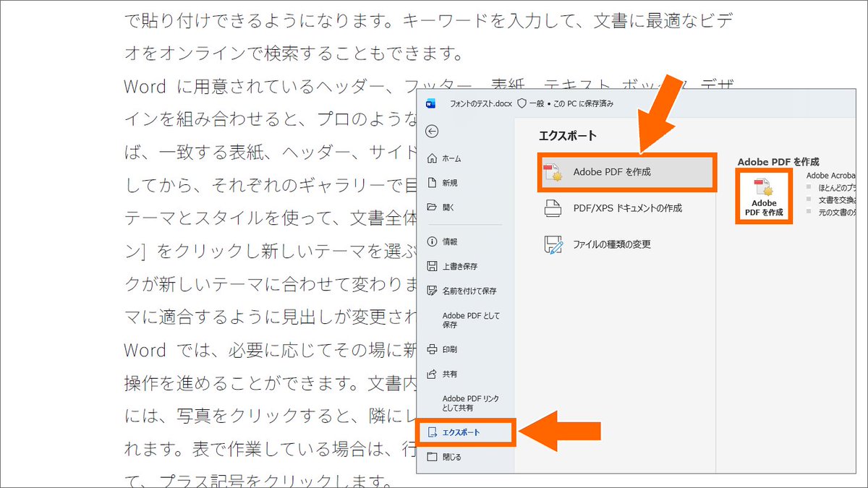Click the file name フォントのテスト.docx
868x488 pixels.
(x=481, y=103)
